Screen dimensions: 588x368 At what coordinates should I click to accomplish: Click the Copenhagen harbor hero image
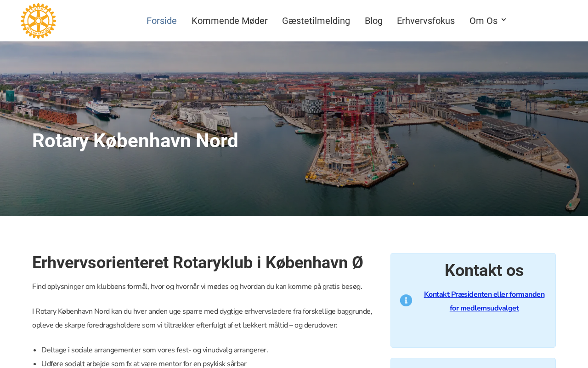(x=294, y=129)
